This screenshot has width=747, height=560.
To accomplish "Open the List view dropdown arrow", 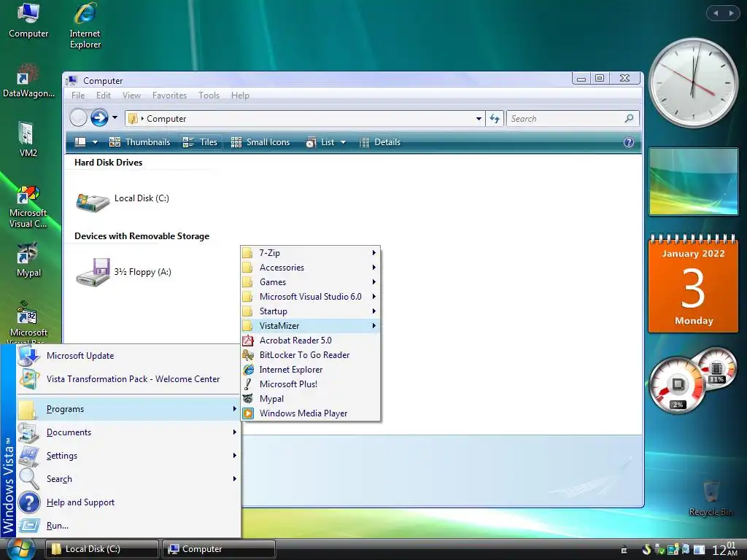I will pos(343,142).
